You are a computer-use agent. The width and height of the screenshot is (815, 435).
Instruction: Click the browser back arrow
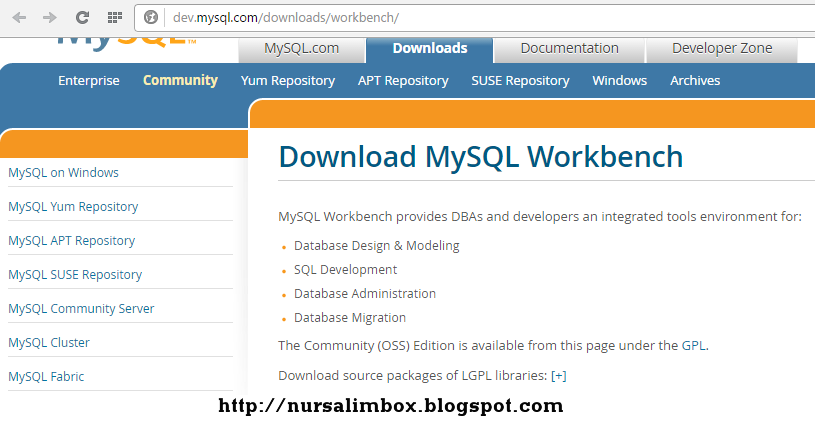point(19,18)
